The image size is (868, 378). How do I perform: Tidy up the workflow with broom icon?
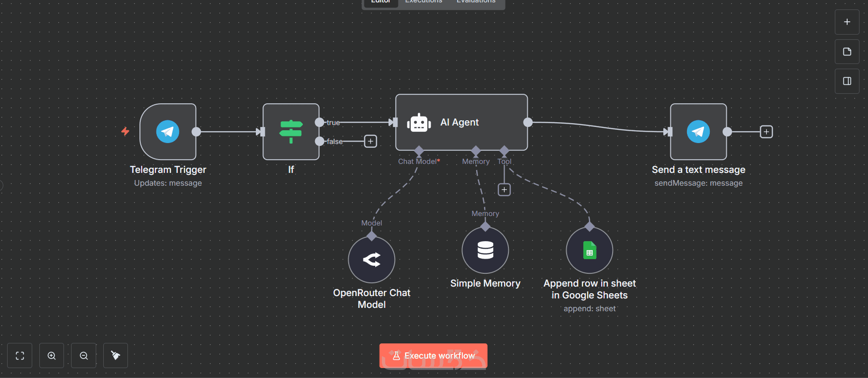(x=116, y=356)
